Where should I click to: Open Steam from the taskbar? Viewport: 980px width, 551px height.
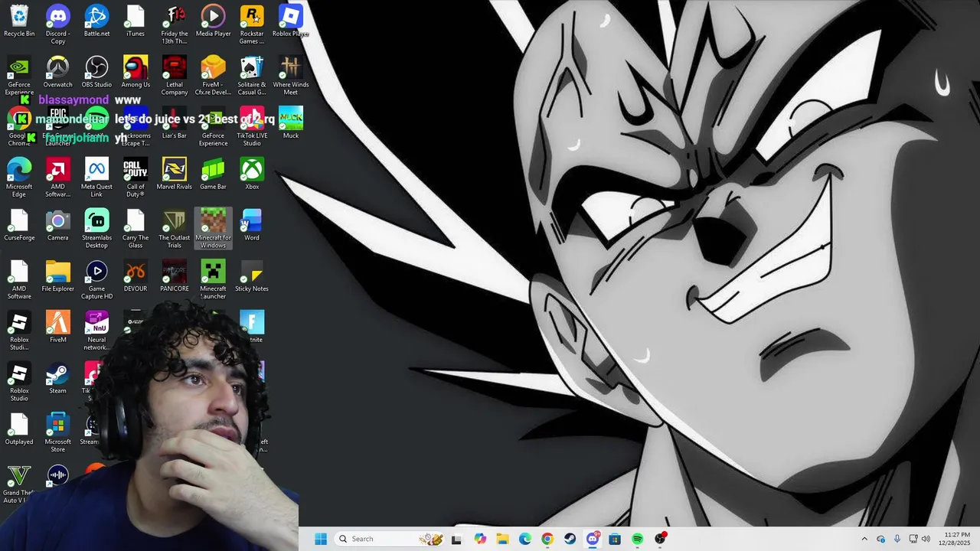tap(570, 539)
